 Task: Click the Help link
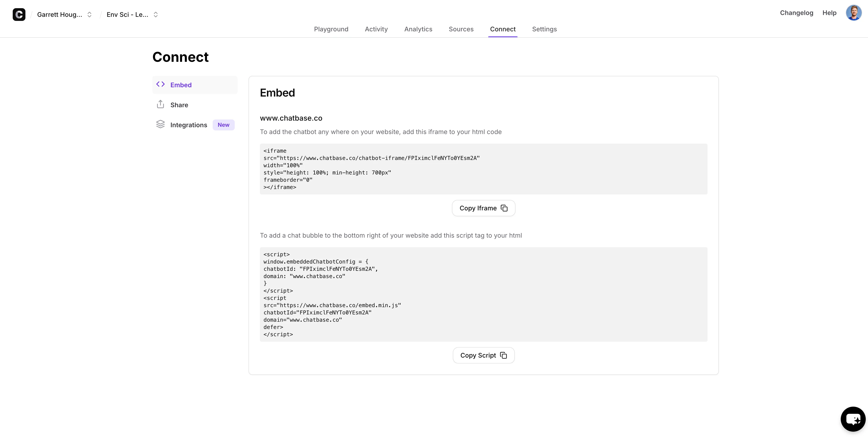(x=829, y=13)
